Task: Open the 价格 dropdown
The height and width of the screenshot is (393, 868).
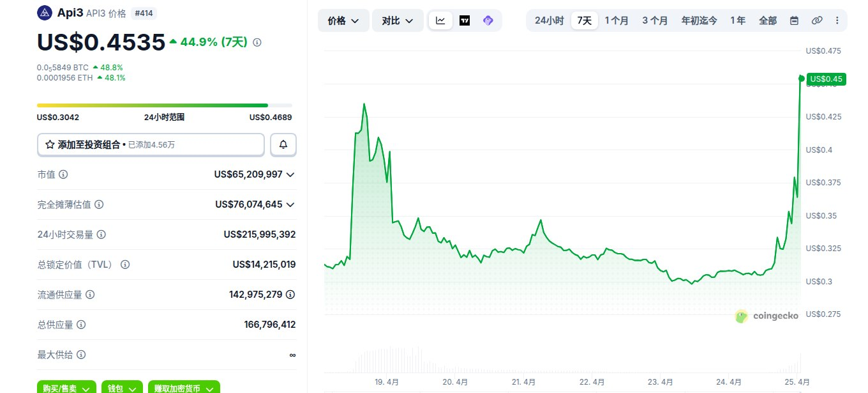Action: [343, 20]
